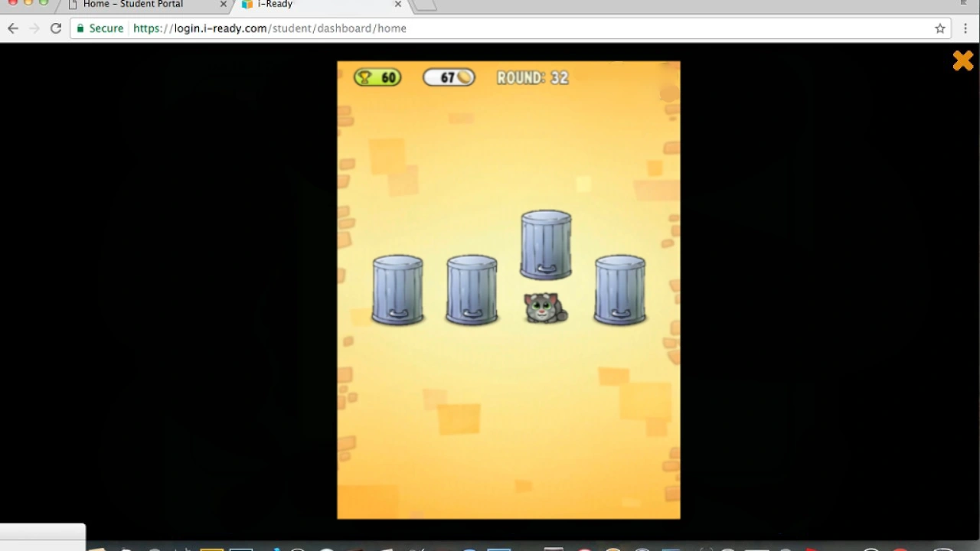Click the forward navigation arrow
Image resolution: width=980 pixels, height=551 pixels.
click(34, 28)
